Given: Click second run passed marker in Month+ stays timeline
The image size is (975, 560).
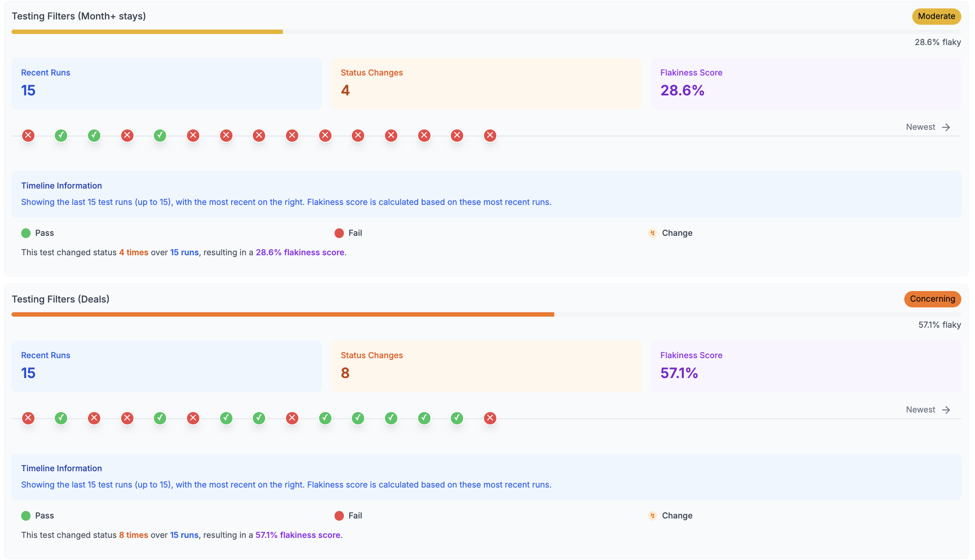Looking at the screenshot, I should [61, 136].
